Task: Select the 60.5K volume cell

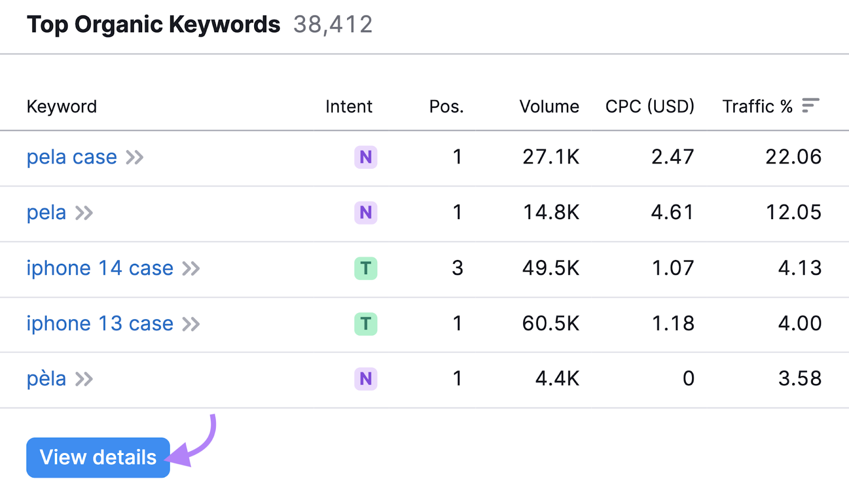Action: click(x=551, y=323)
